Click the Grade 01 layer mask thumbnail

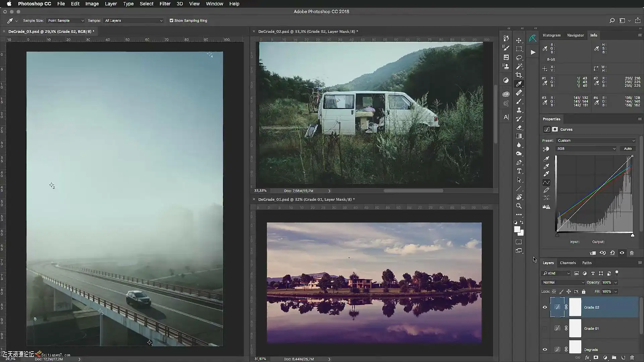tap(575, 328)
